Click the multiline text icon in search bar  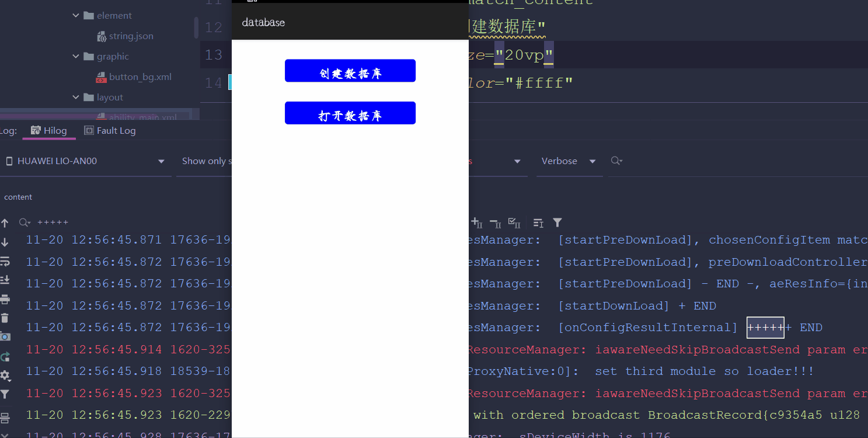pyautogui.click(x=538, y=223)
